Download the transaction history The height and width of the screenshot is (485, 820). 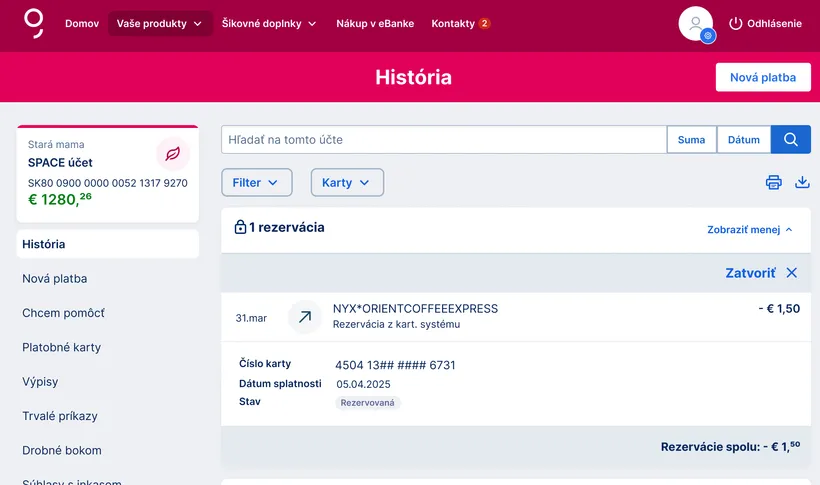(x=801, y=182)
